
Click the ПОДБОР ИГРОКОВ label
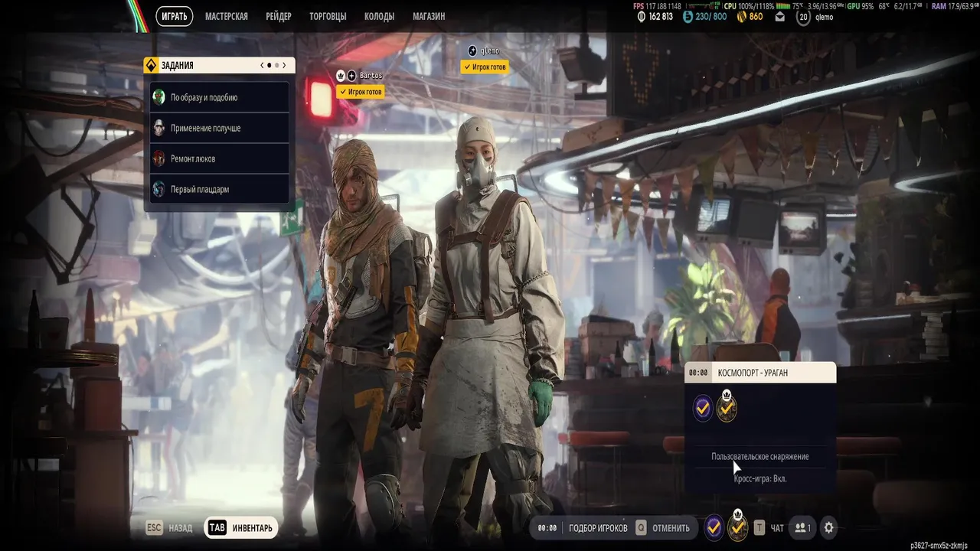tap(598, 528)
